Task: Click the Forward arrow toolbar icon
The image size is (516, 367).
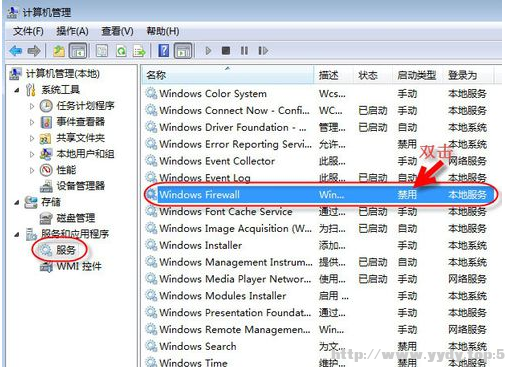Action: (x=34, y=51)
